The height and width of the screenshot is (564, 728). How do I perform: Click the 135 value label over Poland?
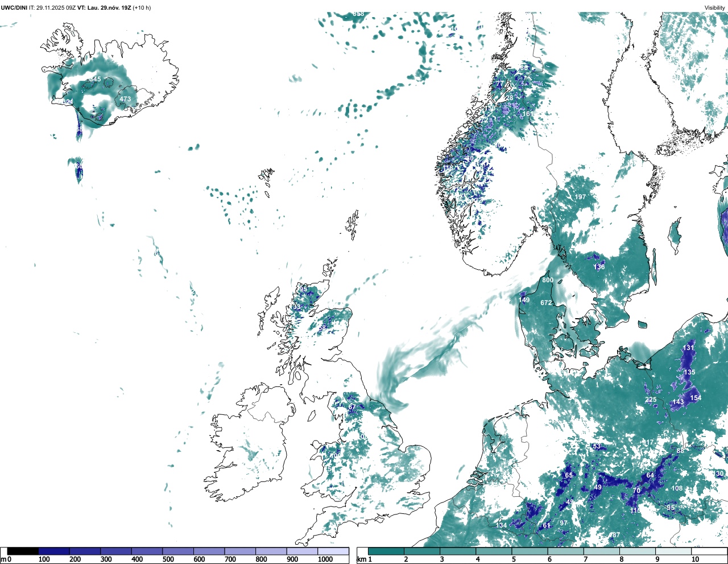[x=689, y=372]
